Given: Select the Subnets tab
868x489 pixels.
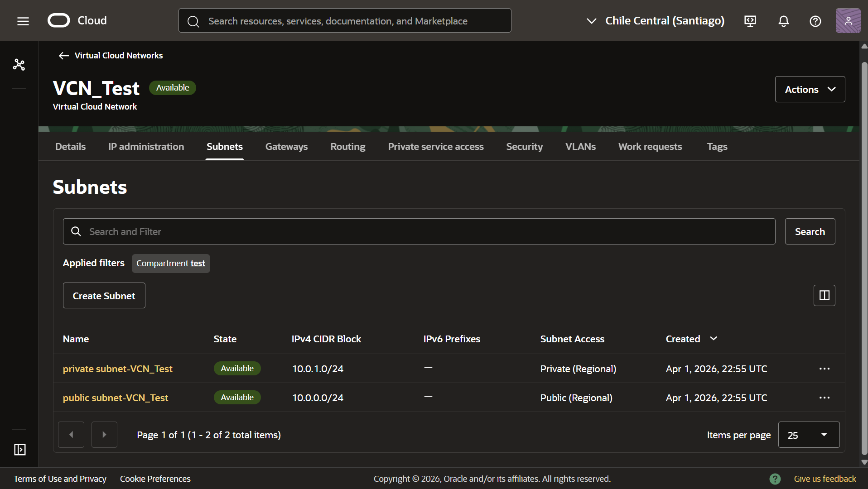Looking at the screenshot, I should coord(225,147).
